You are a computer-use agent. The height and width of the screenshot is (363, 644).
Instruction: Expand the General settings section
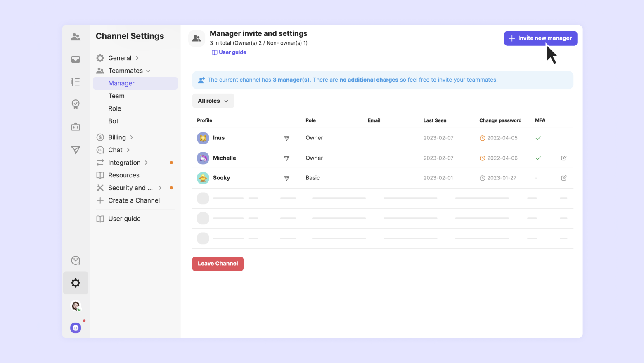coord(119,58)
